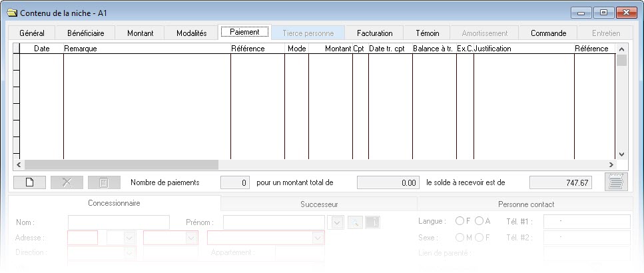This screenshot has width=644, height=273.
Task: Click the delete payment X icon
Action: click(x=67, y=182)
